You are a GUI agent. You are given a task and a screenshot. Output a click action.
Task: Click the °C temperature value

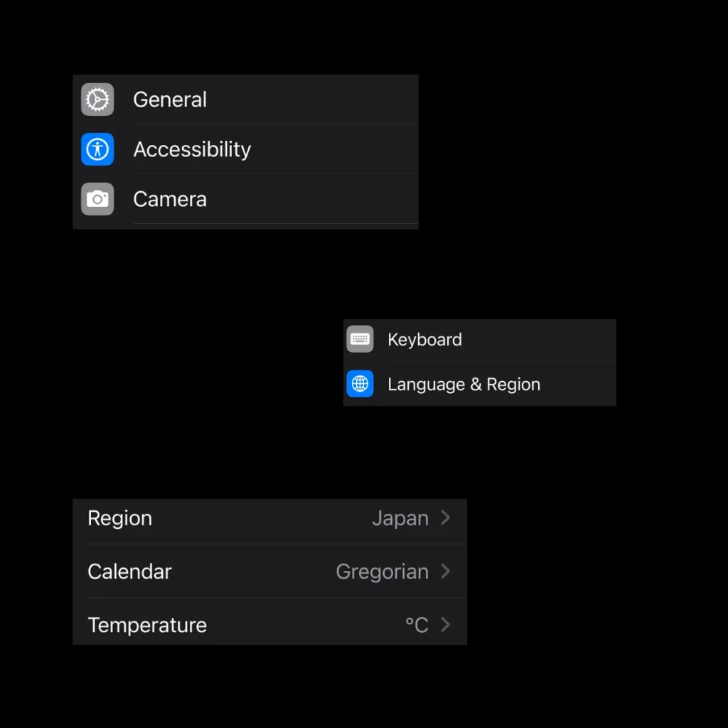point(416,625)
